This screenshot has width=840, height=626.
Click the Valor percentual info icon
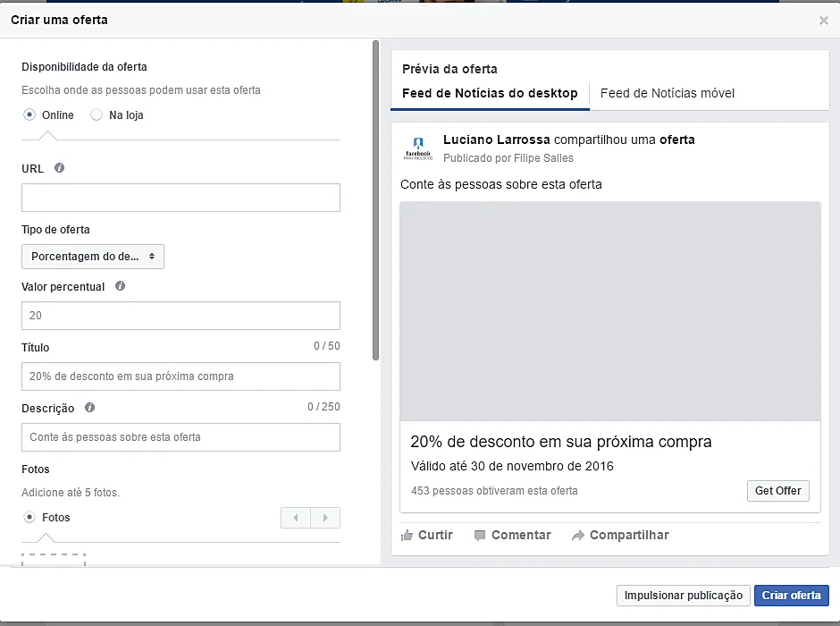120,285
